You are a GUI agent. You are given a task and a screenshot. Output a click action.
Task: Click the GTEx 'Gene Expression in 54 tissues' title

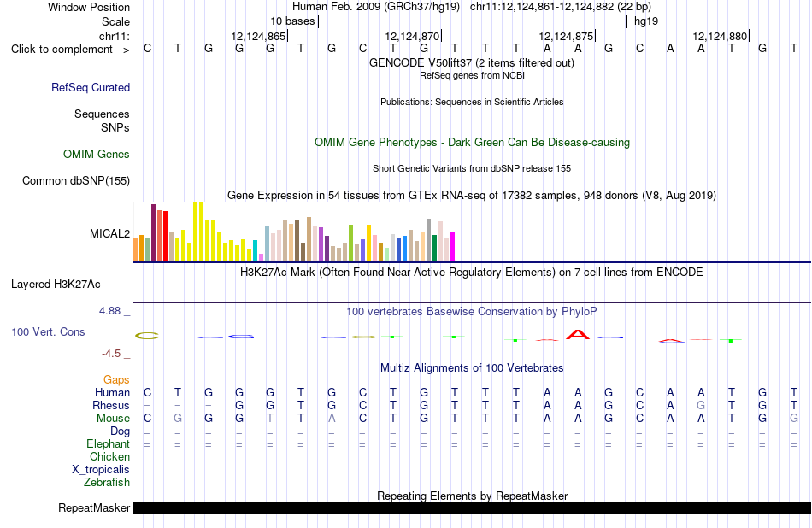coord(472,195)
